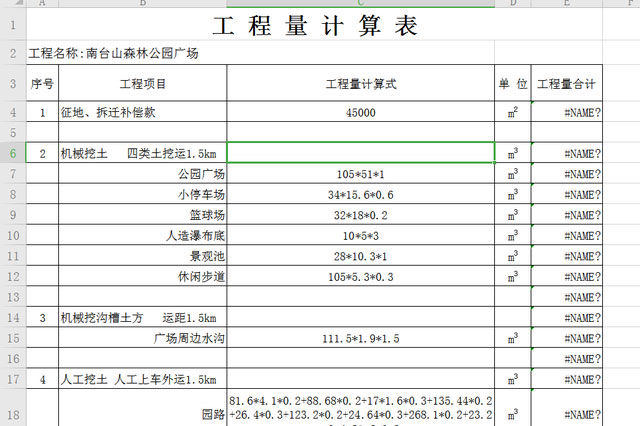Select row 16 via its row header
Screen dimensions: 640x426
click(13, 358)
